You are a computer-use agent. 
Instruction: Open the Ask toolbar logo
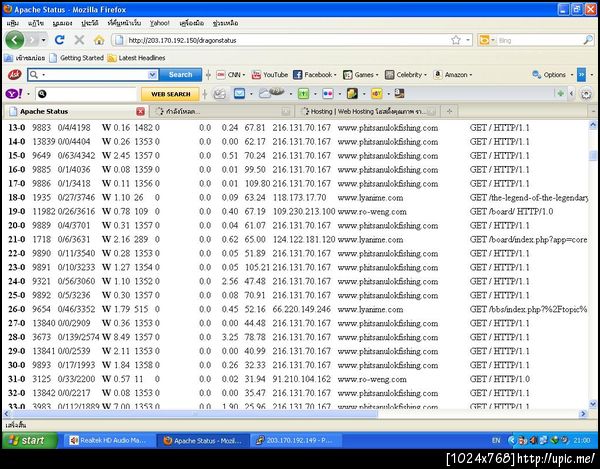click(x=15, y=75)
